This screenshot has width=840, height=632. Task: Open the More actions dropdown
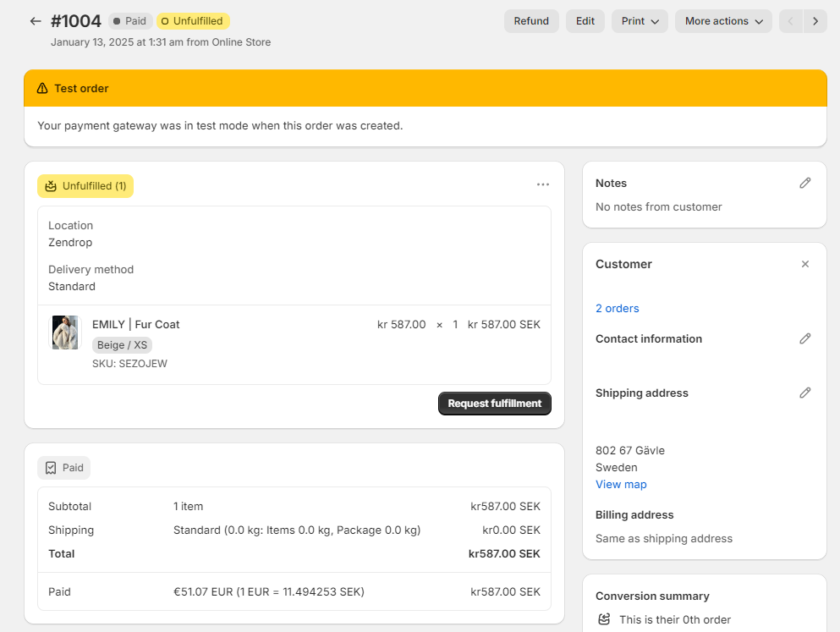coord(723,21)
